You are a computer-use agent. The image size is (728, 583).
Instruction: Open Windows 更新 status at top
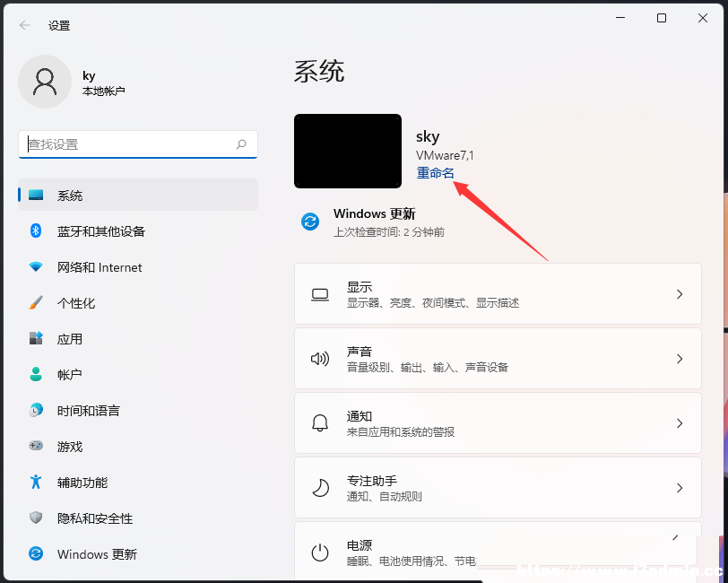point(375,222)
